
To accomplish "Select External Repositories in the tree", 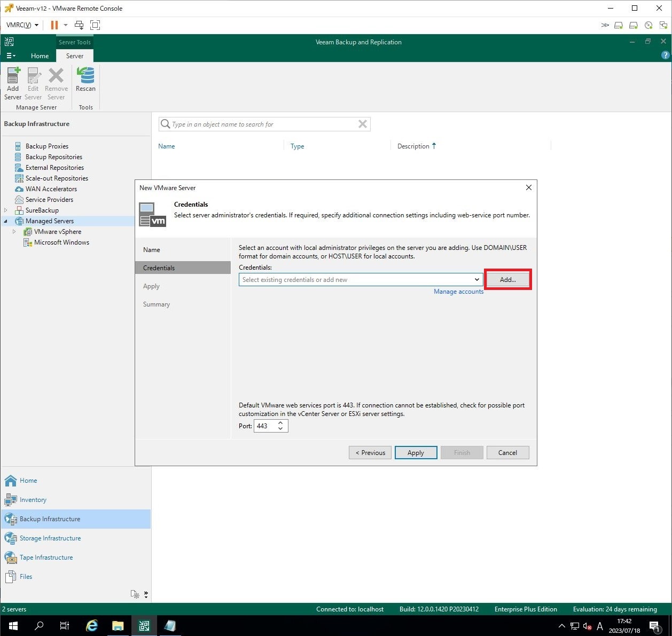I will 54,168.
